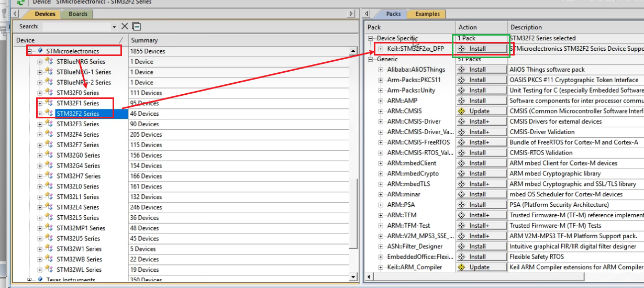Sort by the Device column header
The width and height of the screenshot is (644, 288).
tap(71, 40)
